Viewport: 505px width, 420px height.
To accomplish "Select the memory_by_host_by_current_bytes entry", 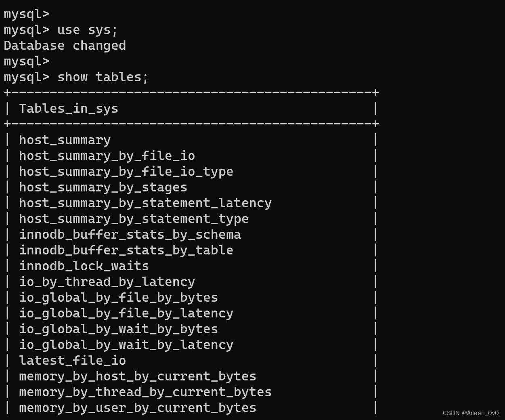I will [x=137, y=376].
